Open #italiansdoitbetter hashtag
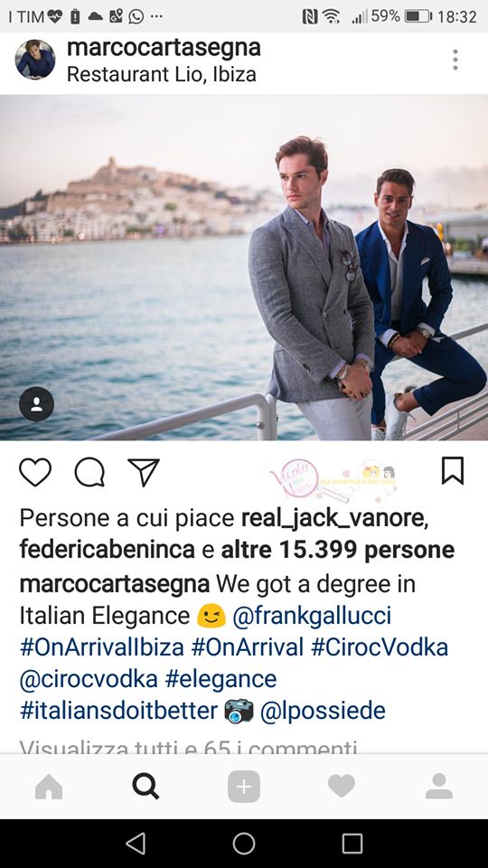The height and width of the screenshot is (868, 488). [x=119, y=711]
